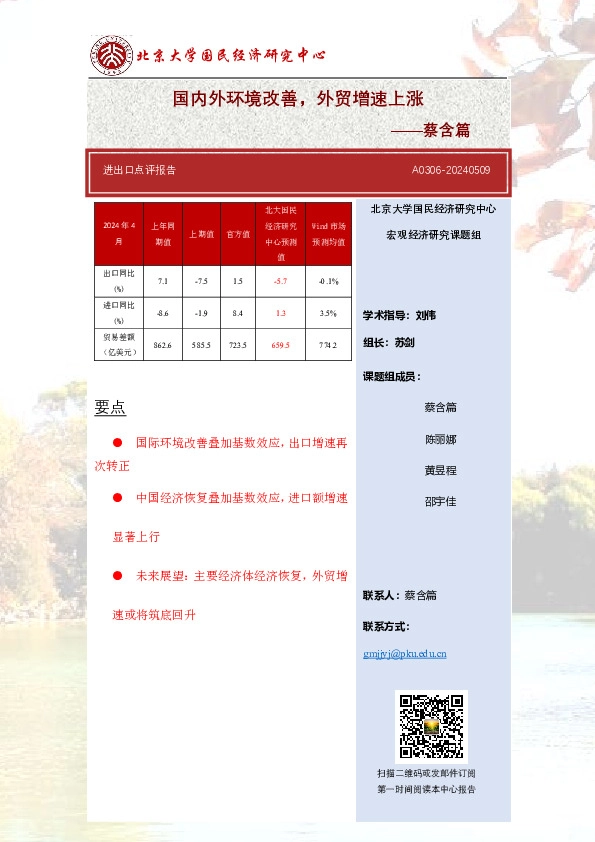Click the label 联系方式：
Viewport: 595px width, 842px height.
pos(387,626)
